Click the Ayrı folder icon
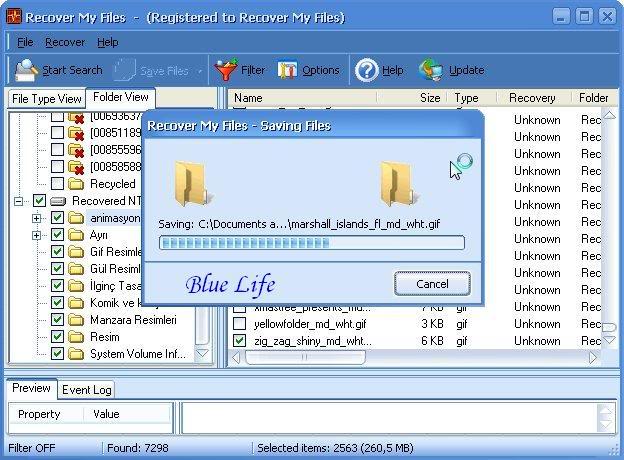Image resolution: width=624 pixels, height=460 pixels. pyautogui.click(x=76, y=235)
